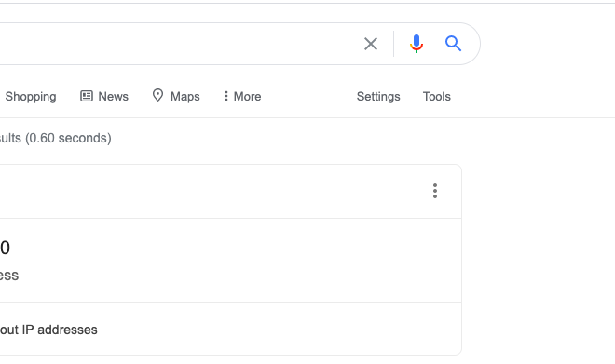The width and height of the screenshot is (615, 364).
Task: Open the Settings menu
Action: (378, 97)
